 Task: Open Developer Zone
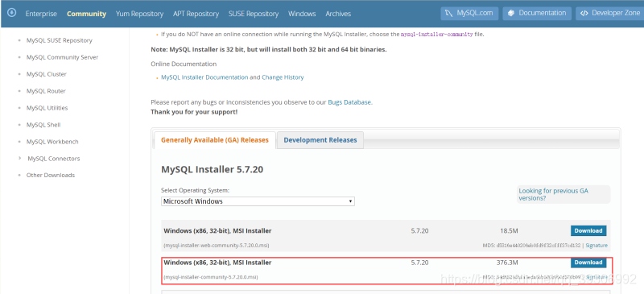click(x=610, y=13)
